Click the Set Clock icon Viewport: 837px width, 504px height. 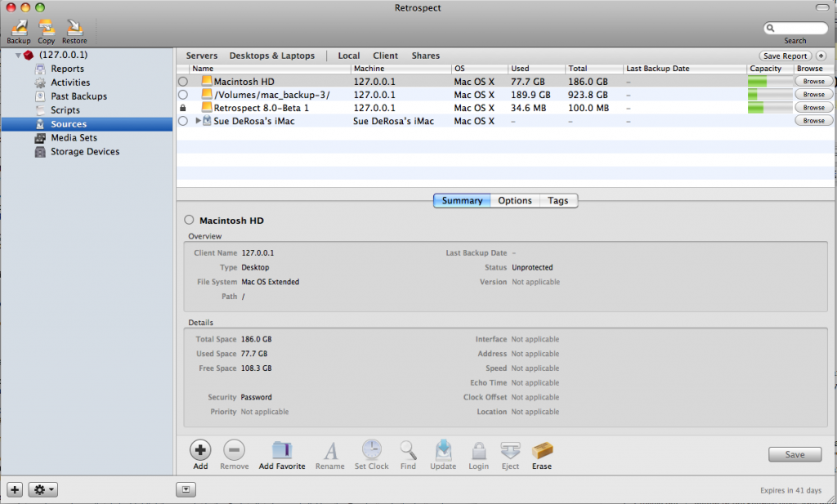tap(372, 449)
